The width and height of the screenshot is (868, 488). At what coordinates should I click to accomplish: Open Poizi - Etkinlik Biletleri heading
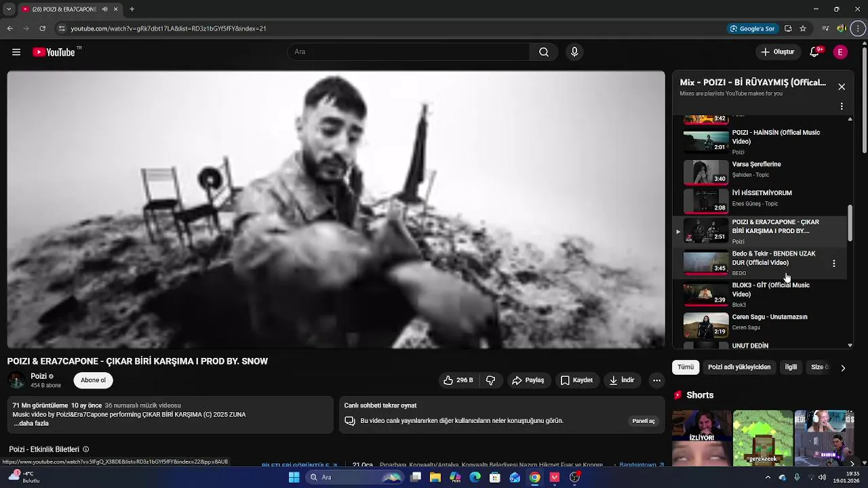44,449
